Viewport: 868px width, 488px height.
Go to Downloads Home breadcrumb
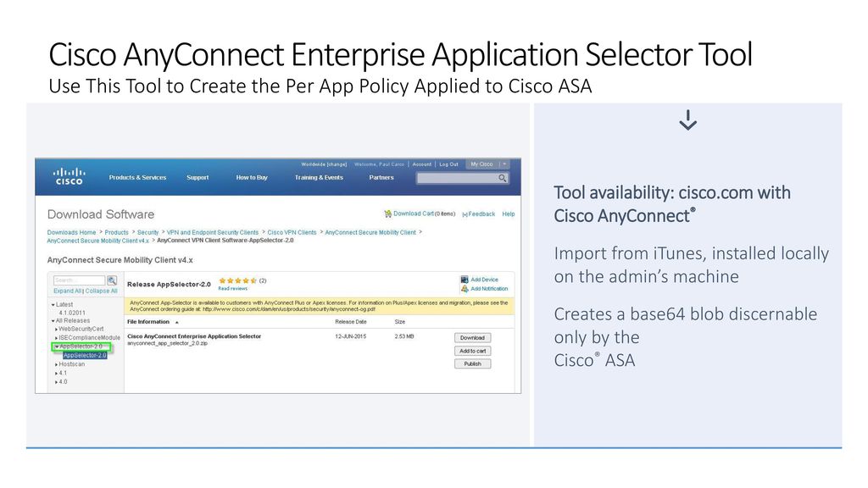(71, 233)
